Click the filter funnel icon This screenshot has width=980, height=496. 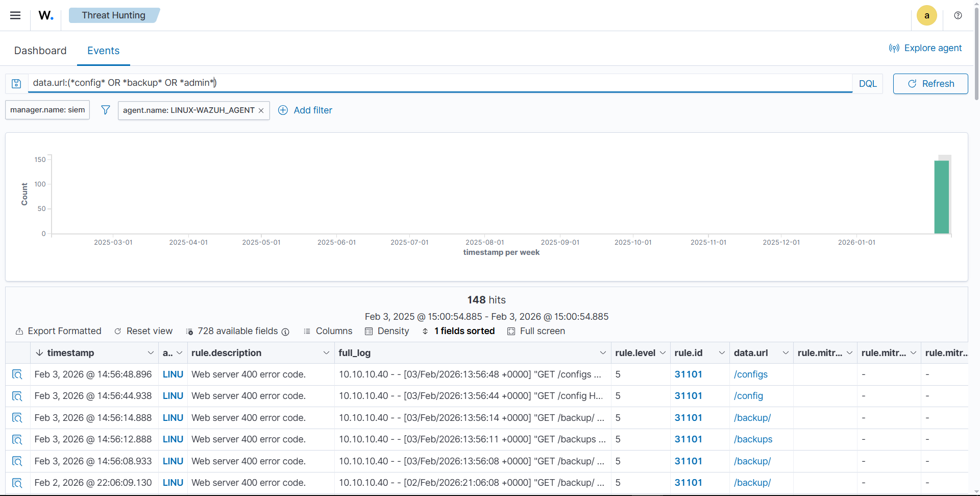point(105,110)
